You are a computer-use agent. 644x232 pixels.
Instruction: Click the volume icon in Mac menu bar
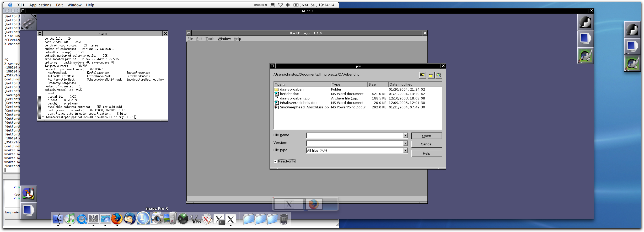[288, 5]
